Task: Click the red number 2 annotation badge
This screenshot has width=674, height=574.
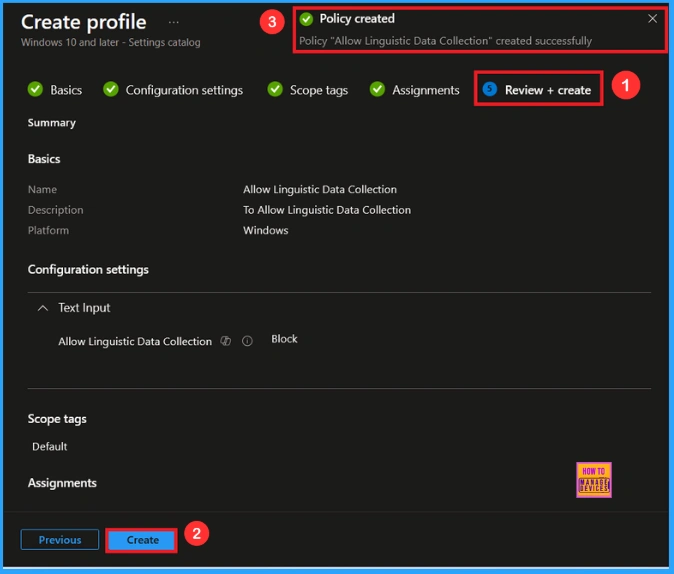Action: click(197, 534)
